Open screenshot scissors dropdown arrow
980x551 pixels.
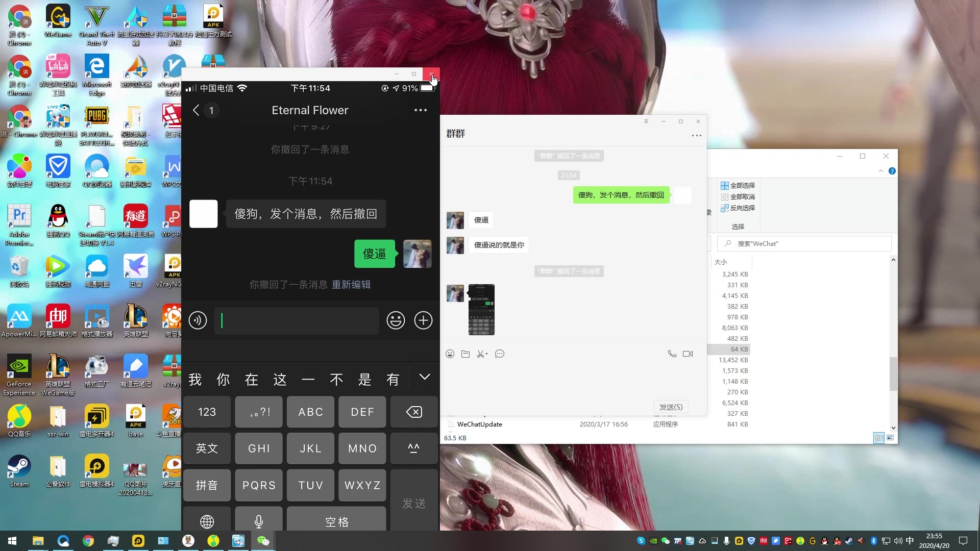[x=487, y=354]
